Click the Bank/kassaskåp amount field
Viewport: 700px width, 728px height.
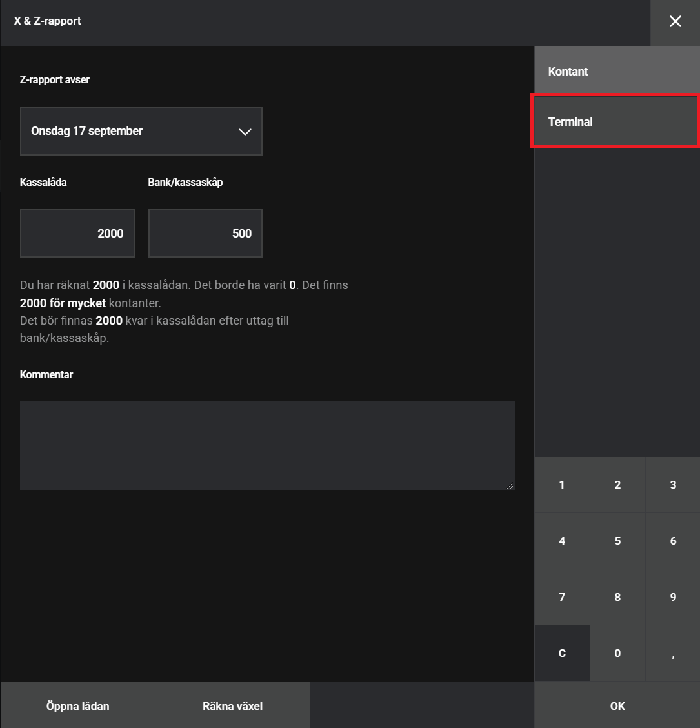(205, 234)
